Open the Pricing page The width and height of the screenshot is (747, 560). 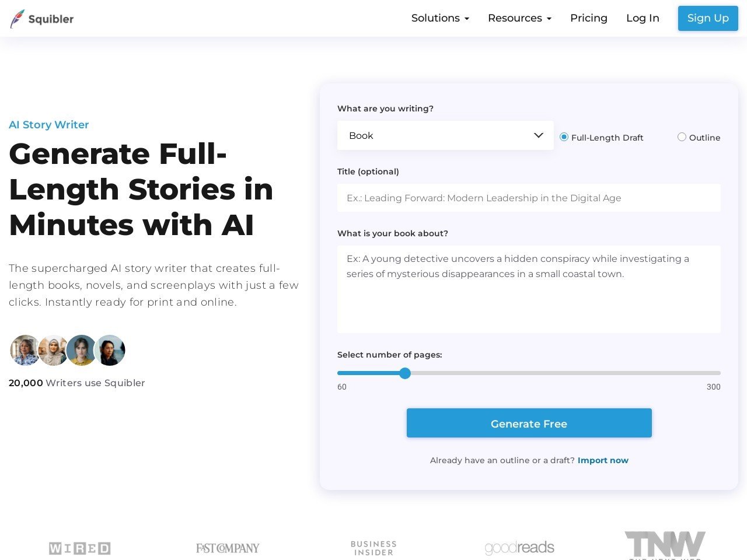(x=589, y=18)
